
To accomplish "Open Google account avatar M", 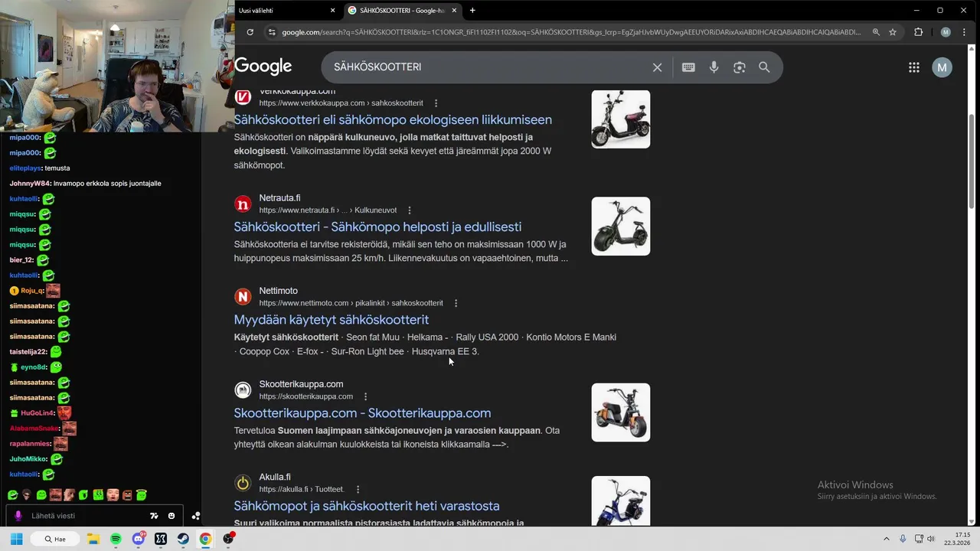I will click(942, 67).
